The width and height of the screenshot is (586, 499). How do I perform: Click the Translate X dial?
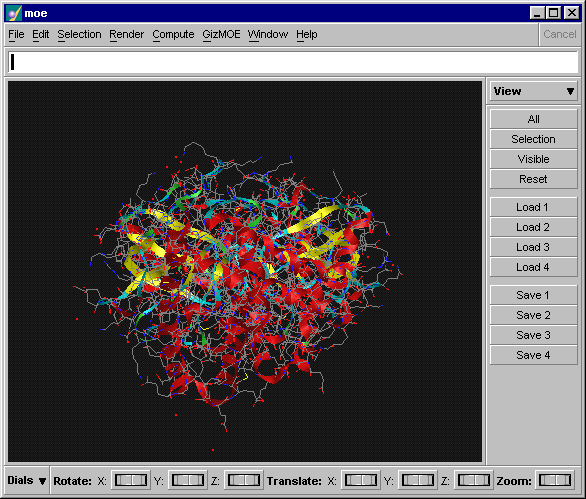click(361, 480)
